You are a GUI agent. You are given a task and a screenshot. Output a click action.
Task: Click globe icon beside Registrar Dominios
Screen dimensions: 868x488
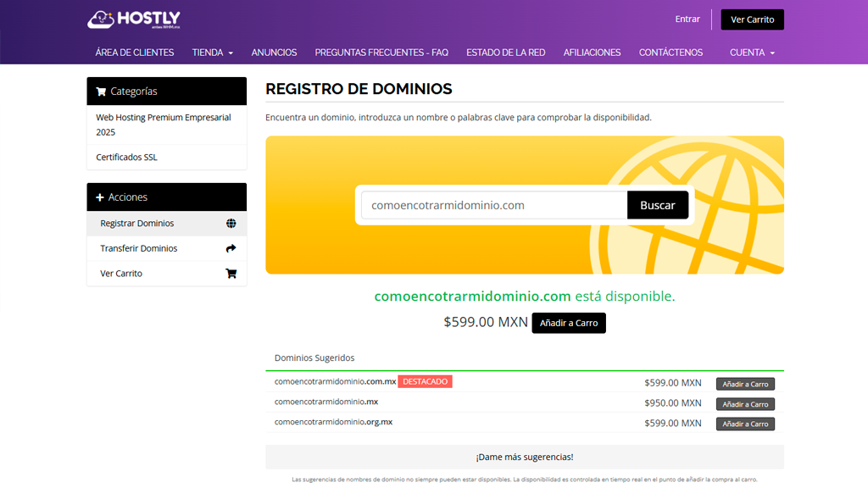[x=231, y=224]
